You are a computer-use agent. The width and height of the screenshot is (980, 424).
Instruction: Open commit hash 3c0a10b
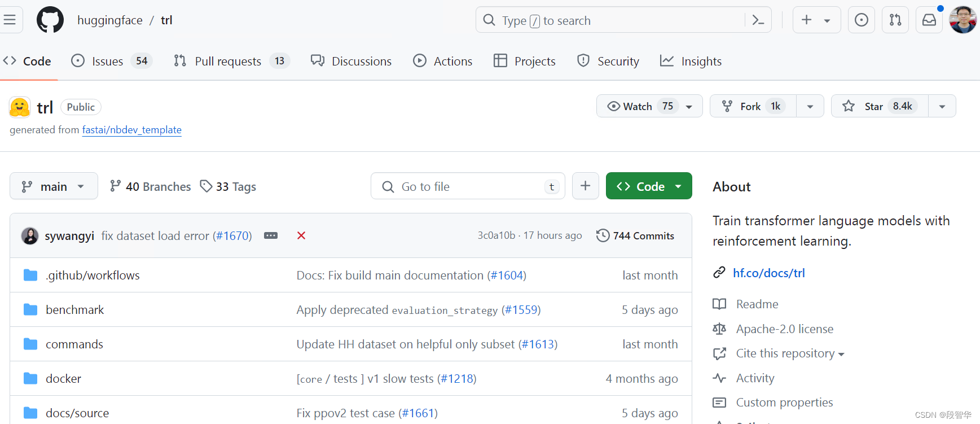[x=496, y=235]
